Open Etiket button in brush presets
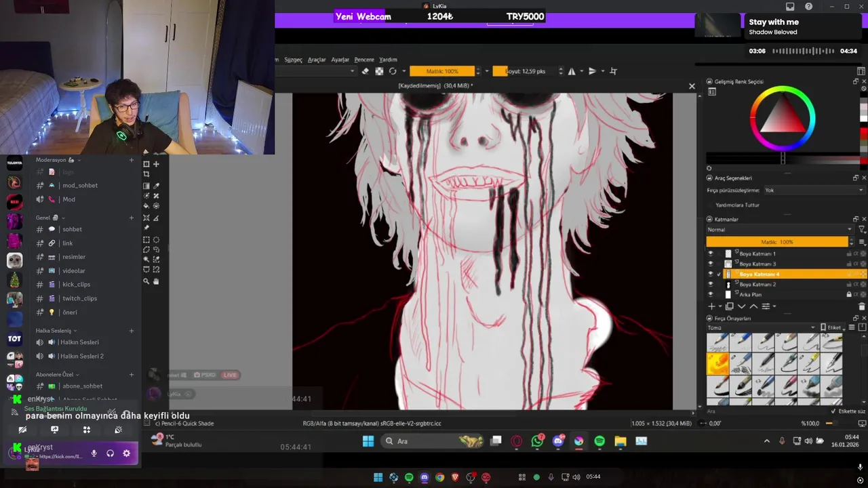This screenshot has height=488, width=868. coord(833,327)
